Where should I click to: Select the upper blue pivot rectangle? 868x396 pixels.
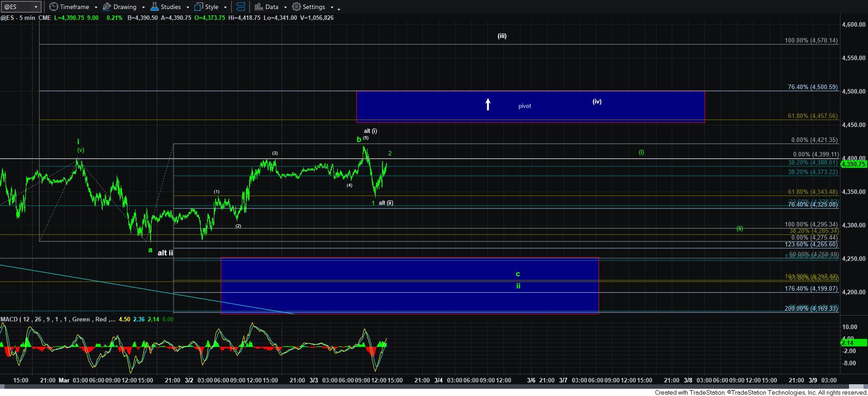coord(530,107)
